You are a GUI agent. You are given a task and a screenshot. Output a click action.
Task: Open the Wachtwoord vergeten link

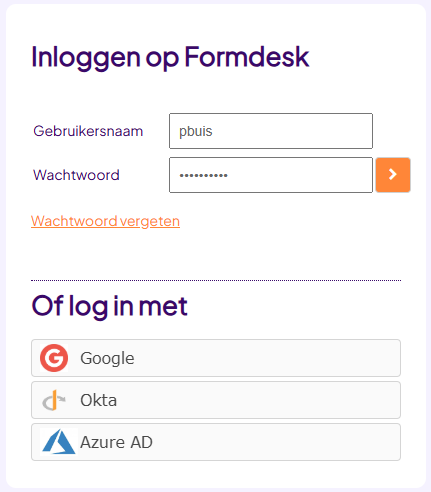click(105, 221)
